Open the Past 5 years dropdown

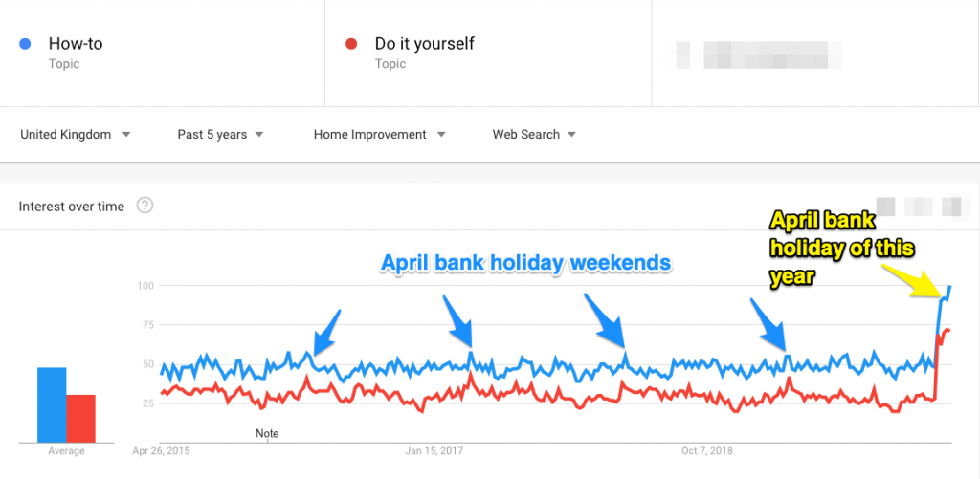pos(221,134)
